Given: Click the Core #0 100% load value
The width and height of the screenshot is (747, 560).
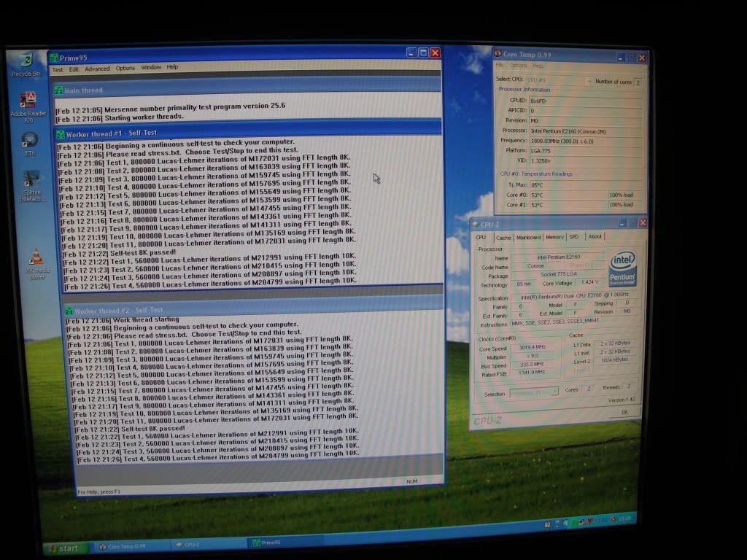Looking at the screenshot, I should pyautogui.click(x=625, y=195).
